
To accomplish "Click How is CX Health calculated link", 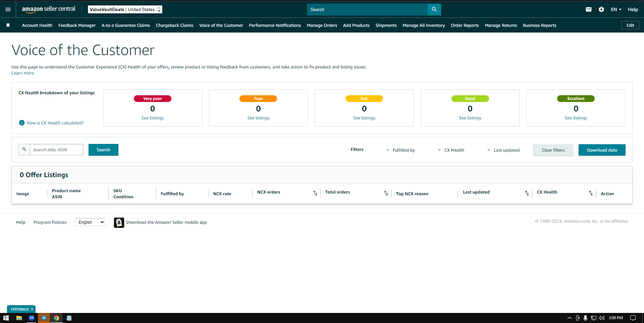I will click(x=55, y=123).
